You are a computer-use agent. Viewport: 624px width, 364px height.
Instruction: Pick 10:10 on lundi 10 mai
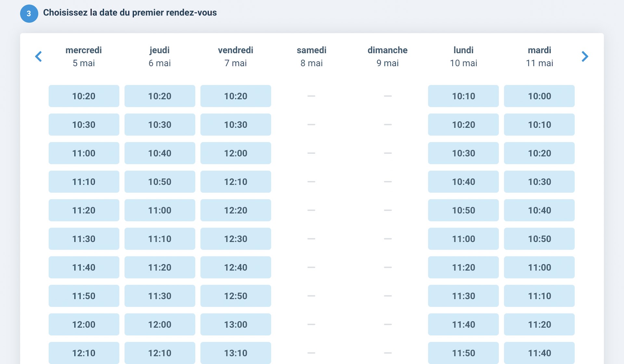(463, 96)
